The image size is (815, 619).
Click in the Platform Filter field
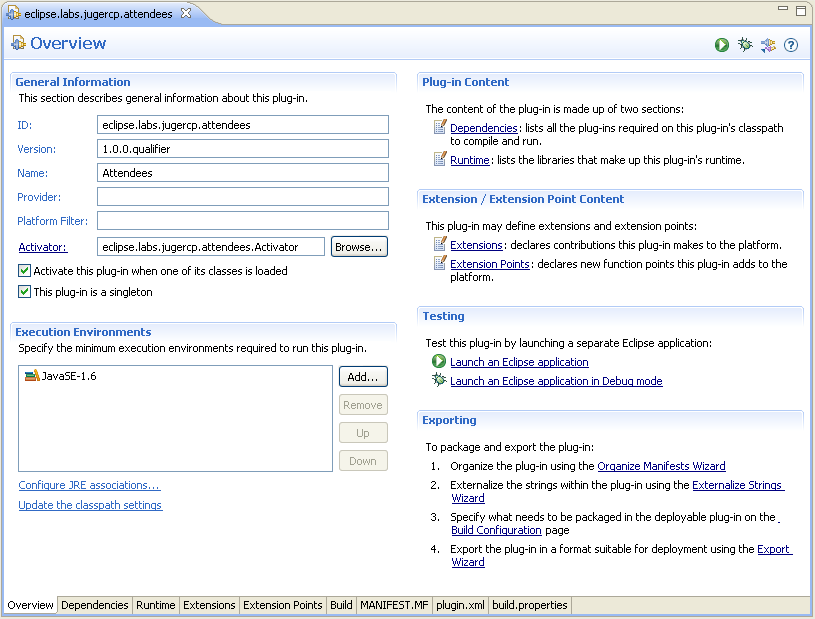tap(243, 220)
